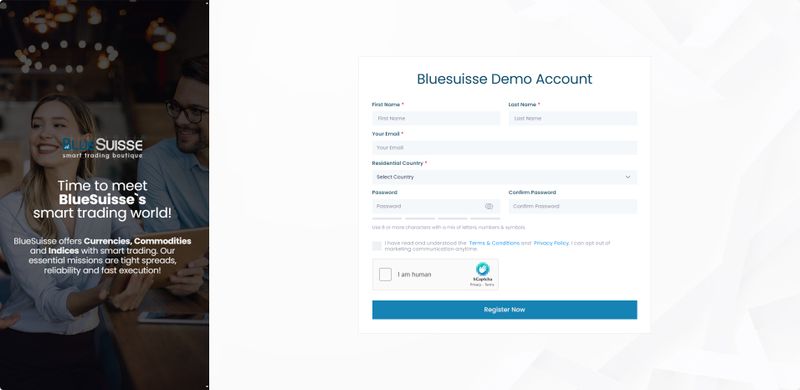The width and height of the screenshot is (800, 390).
Task: Click the Residential Country label
Action: [x=399, y=163]
